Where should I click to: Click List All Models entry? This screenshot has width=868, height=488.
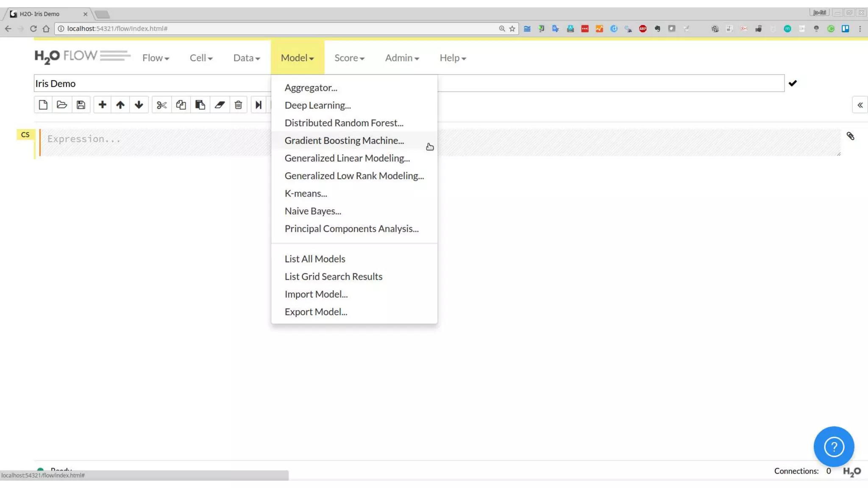[x=314, y=259]
